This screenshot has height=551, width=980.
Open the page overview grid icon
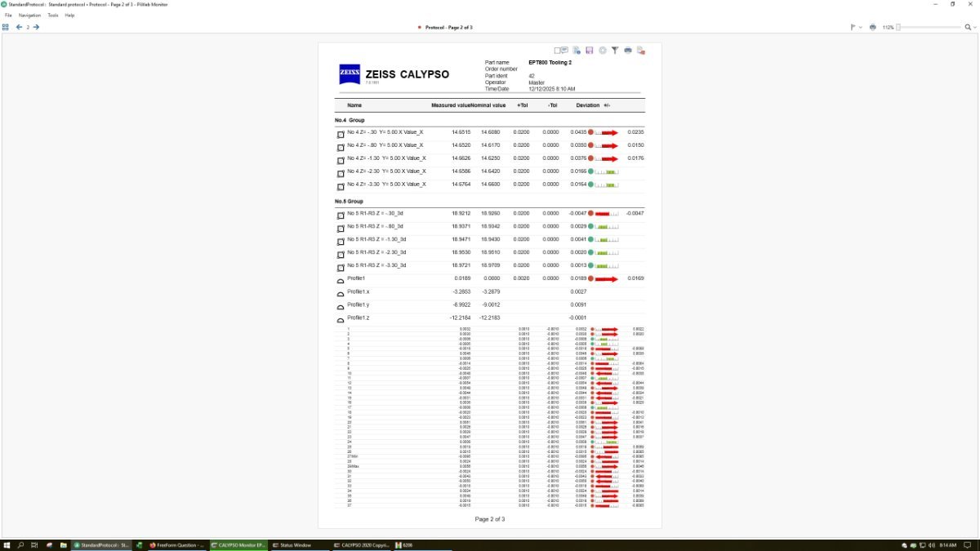(x=6, y=27)
